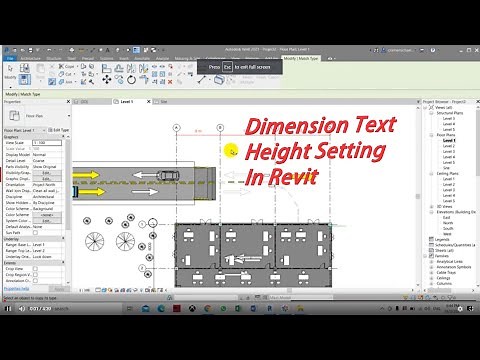Click the highlighted Properties palette icon
480x360 pixels.
25,80
